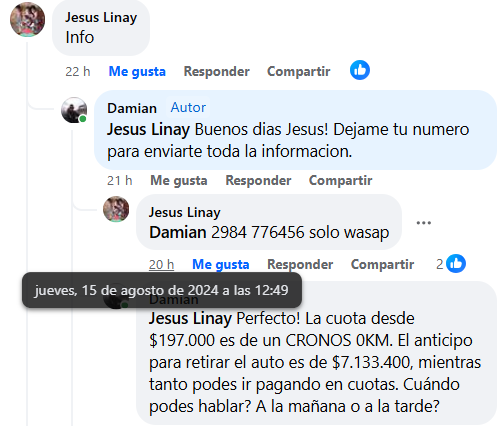Click the Jesus Linay mention in the CRONOS 0KM reply

pyautogui.click(x=190, y=319)
